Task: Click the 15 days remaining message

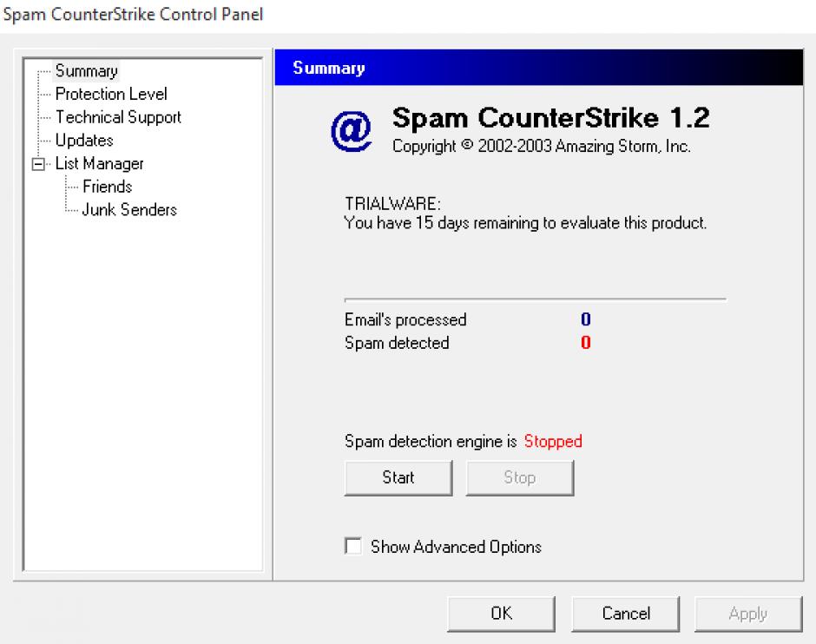Action: pos(525,223)
